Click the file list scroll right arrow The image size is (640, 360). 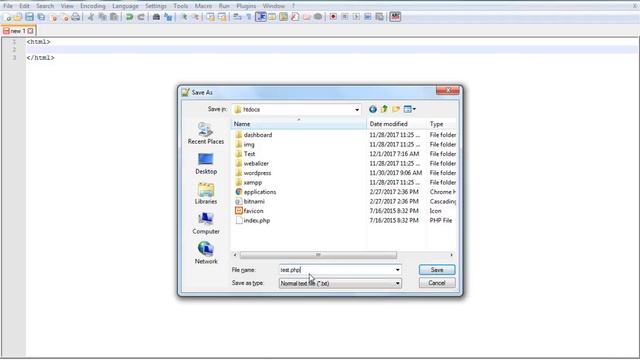451,255
